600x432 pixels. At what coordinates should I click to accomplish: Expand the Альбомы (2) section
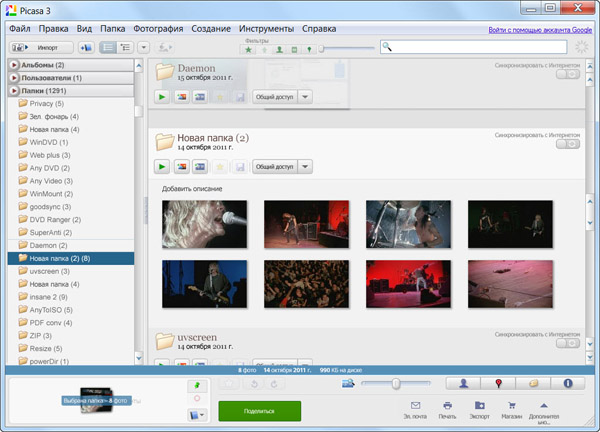click(x=14, y=65)
